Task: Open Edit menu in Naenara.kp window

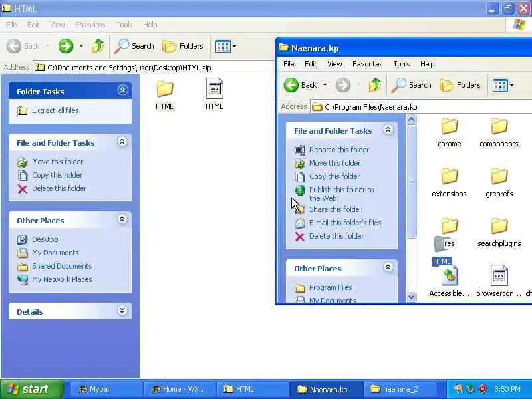Action: [311, 64]
